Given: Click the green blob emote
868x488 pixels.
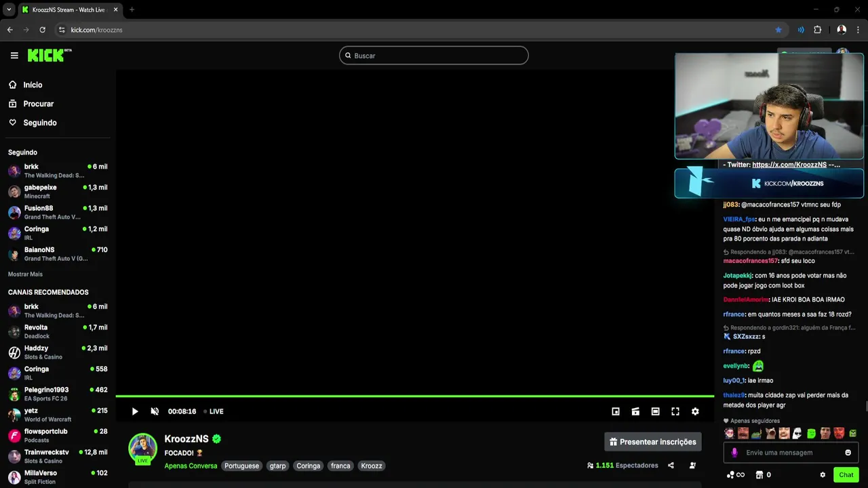Looking at the screenshot, I should 811,433.
